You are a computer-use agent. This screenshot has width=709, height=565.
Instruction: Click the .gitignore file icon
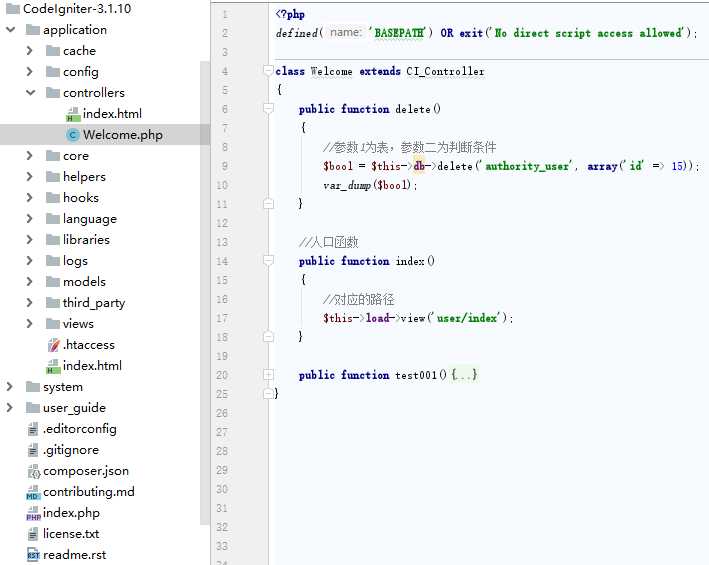pyautogui.click(x=33, y=450)
